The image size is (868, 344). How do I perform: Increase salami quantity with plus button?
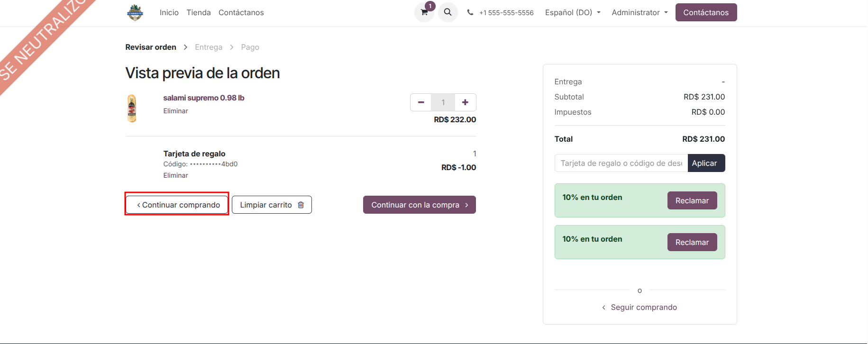[x=465, y=102]
